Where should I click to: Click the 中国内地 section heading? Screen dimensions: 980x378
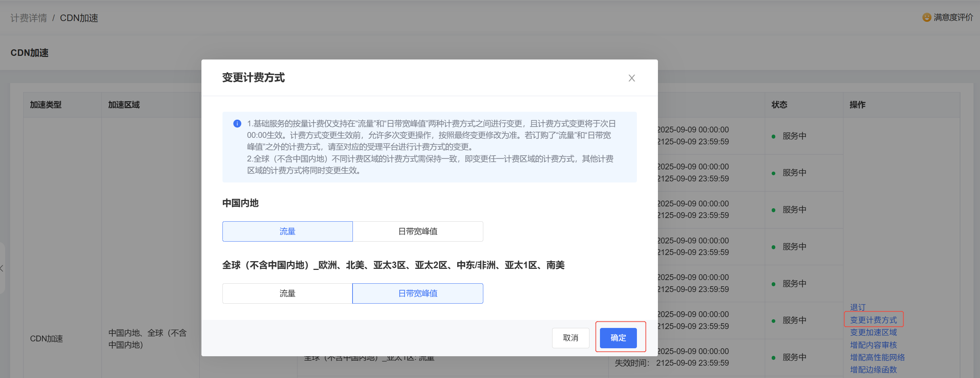tap(241, 203)
